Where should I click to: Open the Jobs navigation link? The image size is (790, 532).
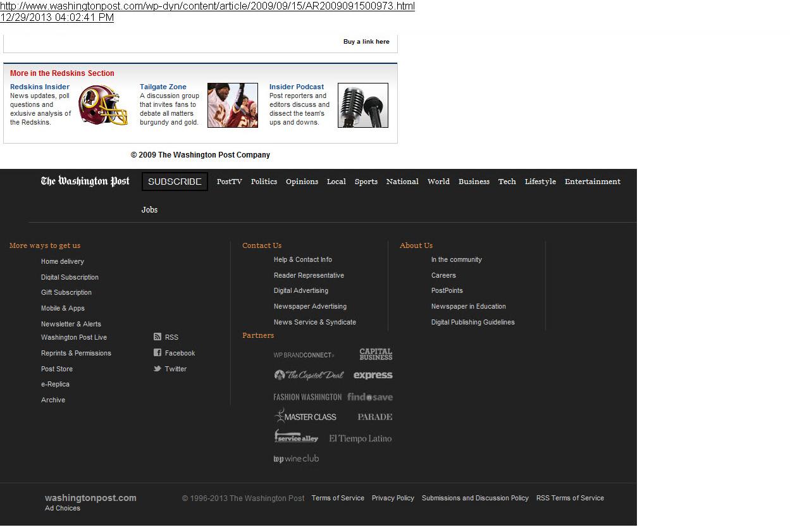pyautogui.click(x=149, y=210)
